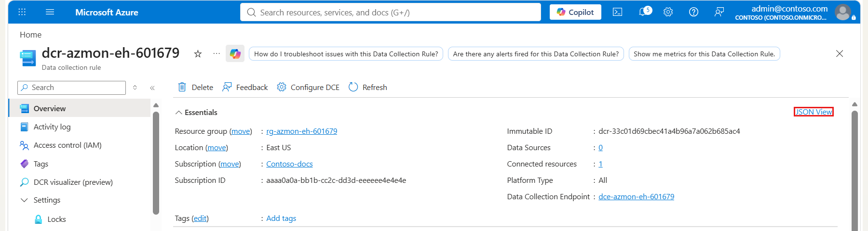Open the Contoso-docs subscription

pyautogui.click(x=289, y=164)
